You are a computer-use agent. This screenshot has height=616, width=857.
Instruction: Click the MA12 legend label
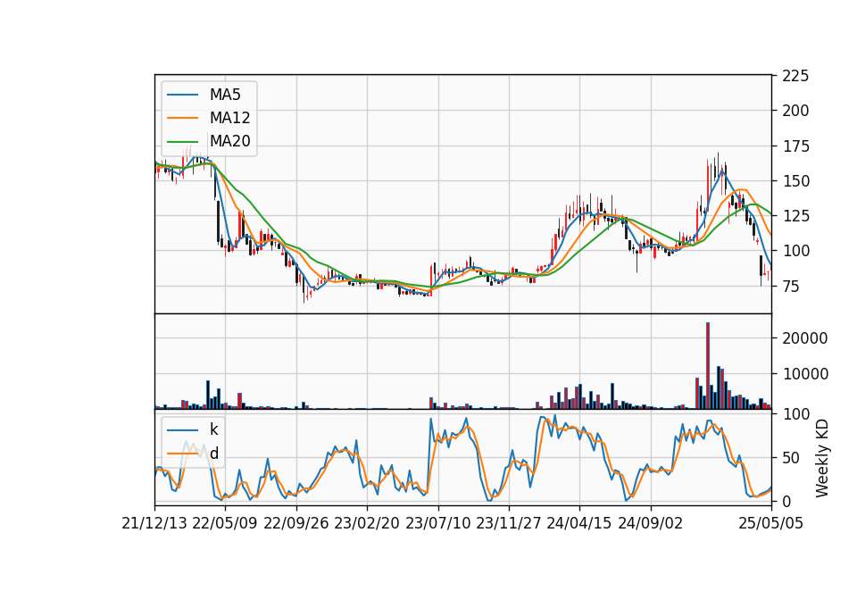pyautogui.click(x=229, y=118)
